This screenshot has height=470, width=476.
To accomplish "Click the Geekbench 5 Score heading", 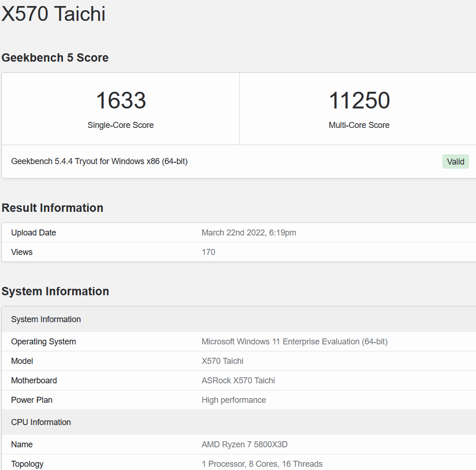I will pos(55,58).
